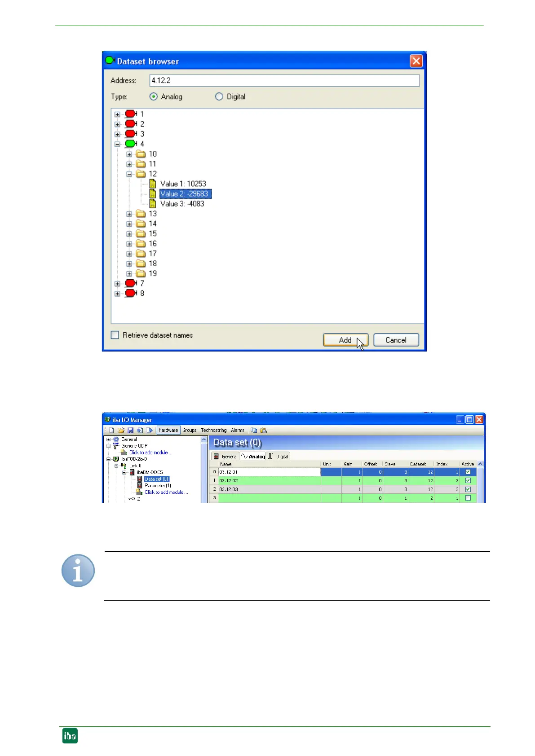Click the Save disk icon in I/O Manager
Screen dimensions: 535x756
[130, 430]
